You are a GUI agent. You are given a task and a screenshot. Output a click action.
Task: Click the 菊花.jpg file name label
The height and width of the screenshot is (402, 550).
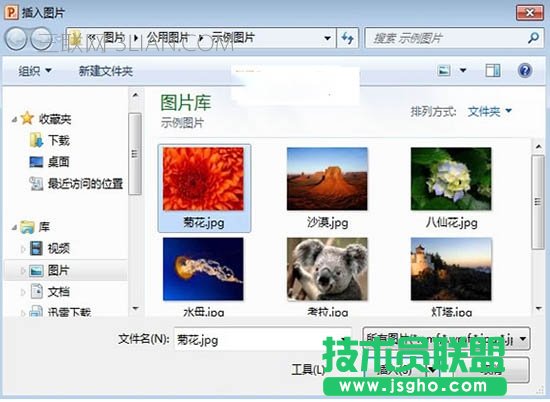[204, 222]
